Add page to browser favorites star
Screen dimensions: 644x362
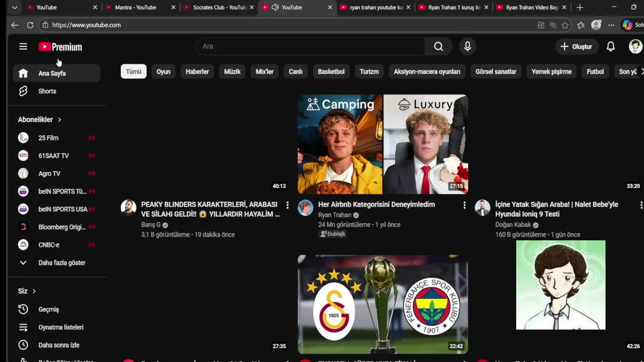point(565,25)
